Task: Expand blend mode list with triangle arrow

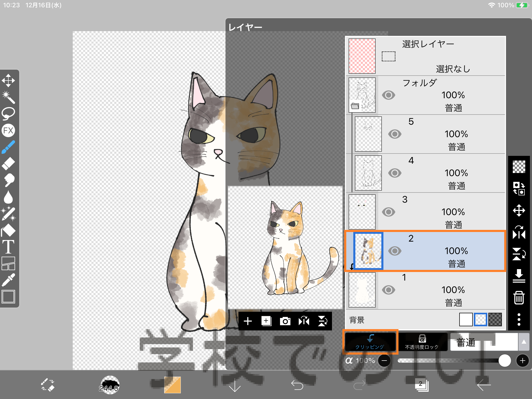Action: click(524, 342)
